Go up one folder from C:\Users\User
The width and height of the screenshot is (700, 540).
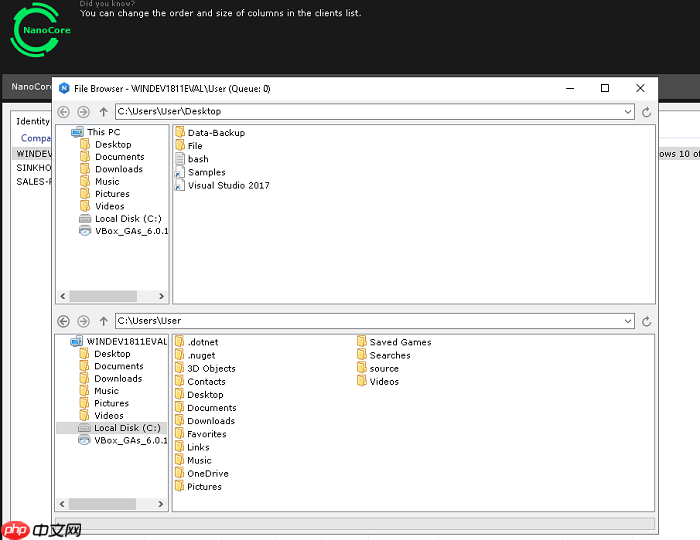point(104,321)
